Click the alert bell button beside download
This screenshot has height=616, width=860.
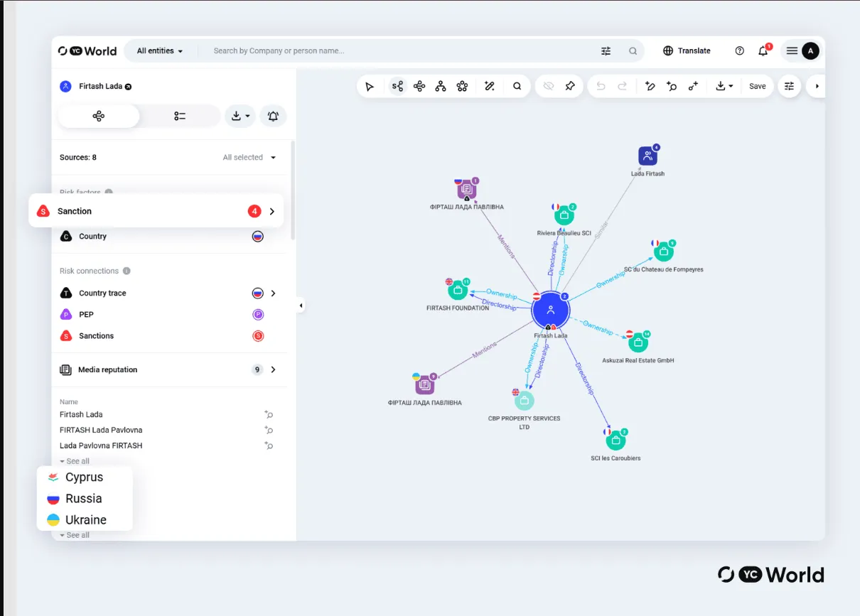(273, 116)
